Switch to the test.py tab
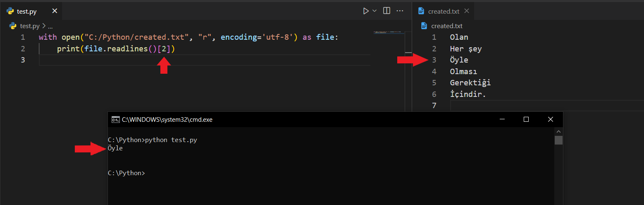The width and height of the screenshot is (644, 205). tap(26, 12)
